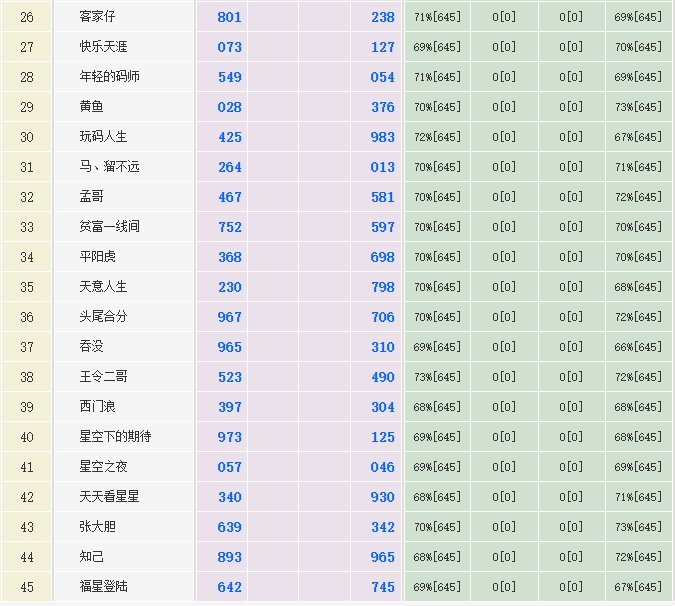Open the 西门浪 name link
The width and height of the screenshot is (675, 606).
(x=98, y=407)
